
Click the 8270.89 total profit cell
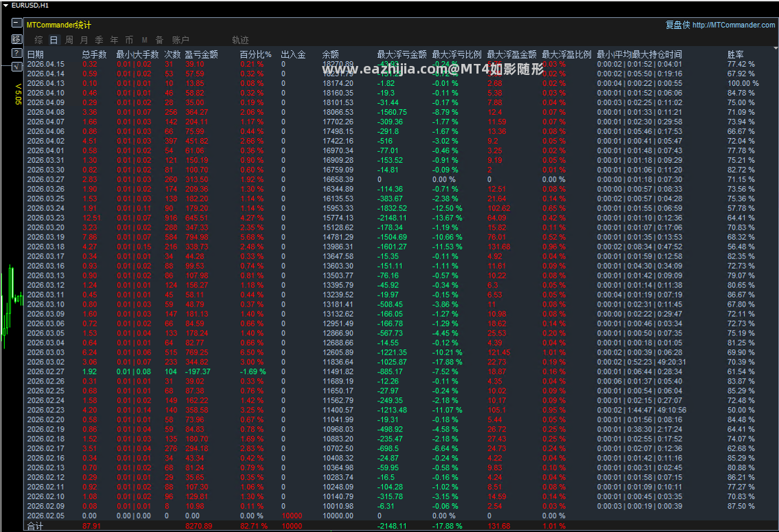click(x=199, y=526)
